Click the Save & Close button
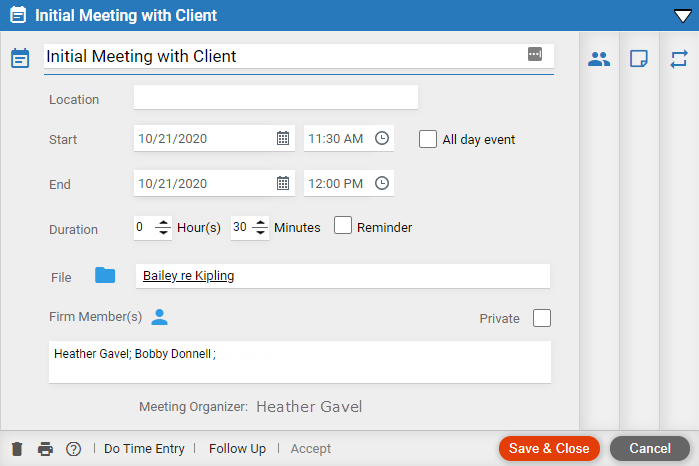Viewport: 699px width, 466px height. pyautogui.click(x=549, y=448)
